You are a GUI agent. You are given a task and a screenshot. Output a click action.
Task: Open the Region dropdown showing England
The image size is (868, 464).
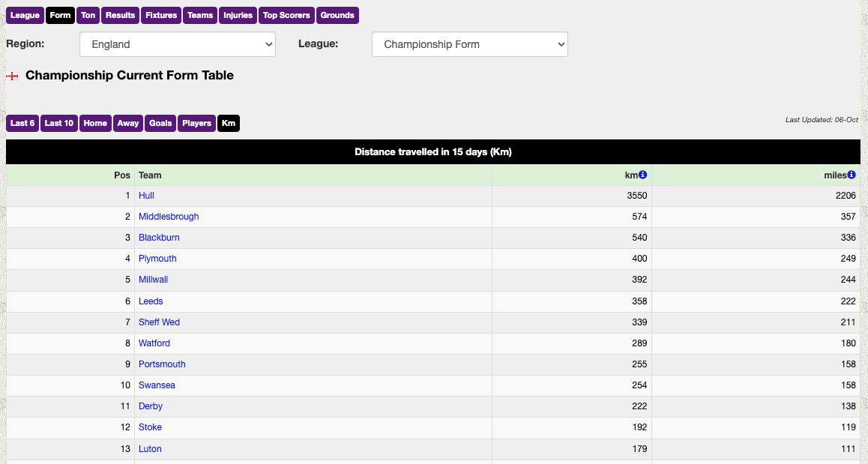[x=178, y=44]
